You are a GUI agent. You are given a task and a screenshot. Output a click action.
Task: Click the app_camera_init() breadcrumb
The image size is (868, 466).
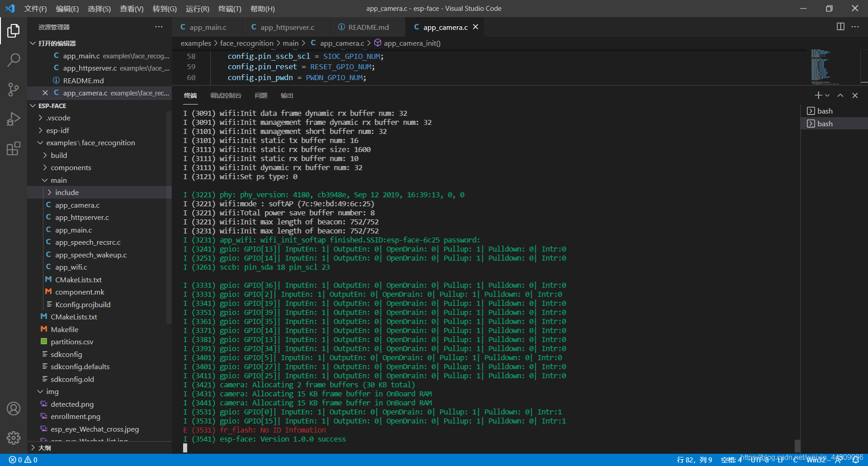412,43
